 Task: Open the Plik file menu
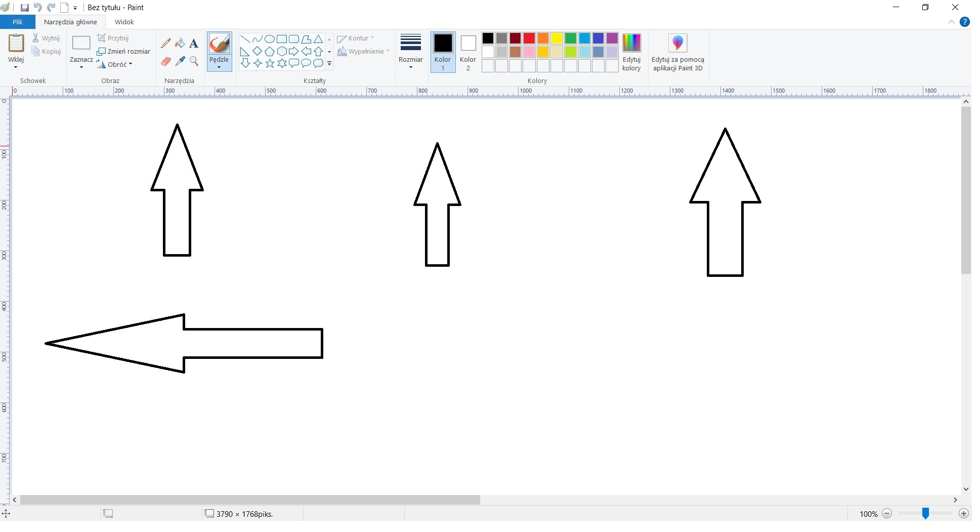point(18,22)
